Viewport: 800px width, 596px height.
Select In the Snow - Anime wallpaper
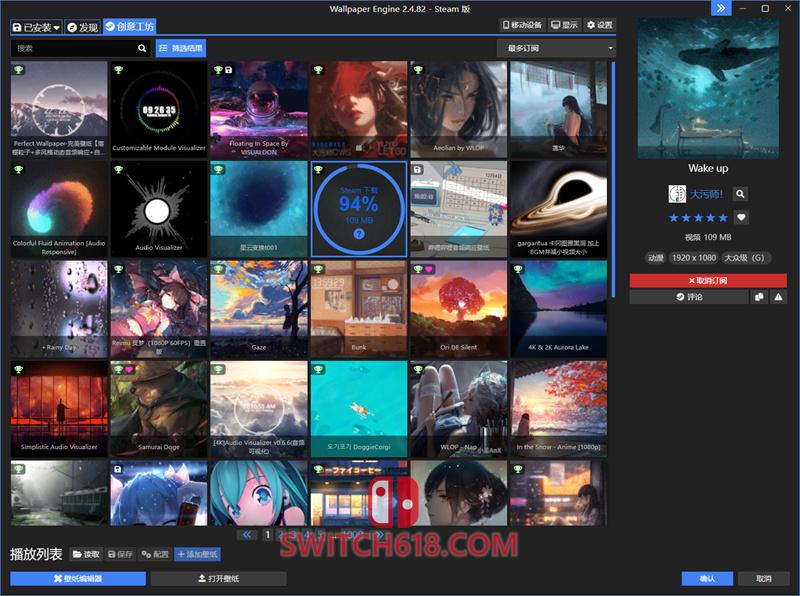pyautogui.click(x=558, y=408)
